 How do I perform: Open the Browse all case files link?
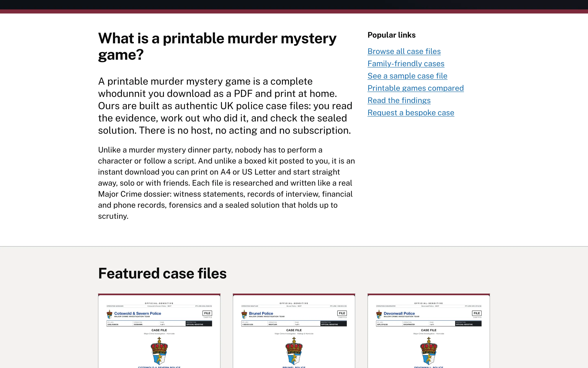click(404, 51)
